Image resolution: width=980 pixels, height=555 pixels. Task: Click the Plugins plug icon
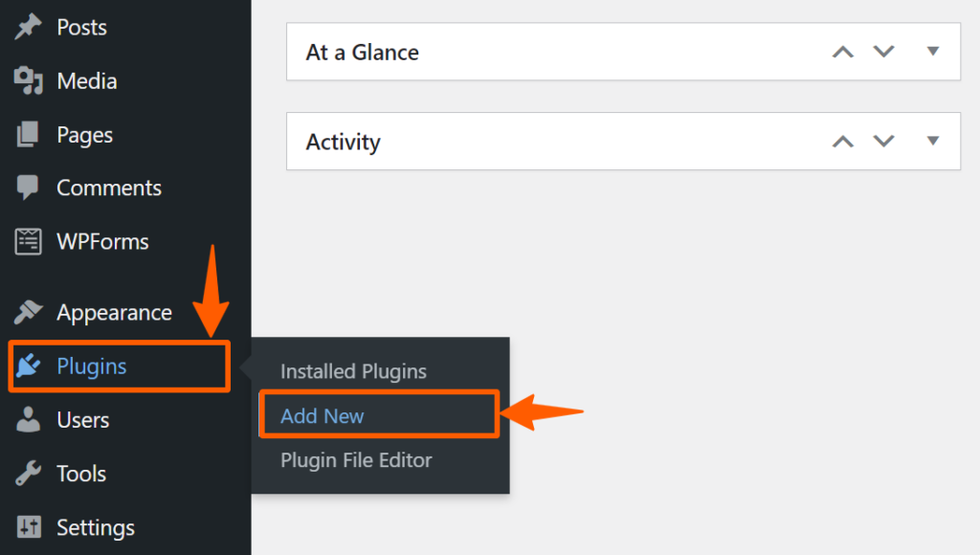click(28, 366)
